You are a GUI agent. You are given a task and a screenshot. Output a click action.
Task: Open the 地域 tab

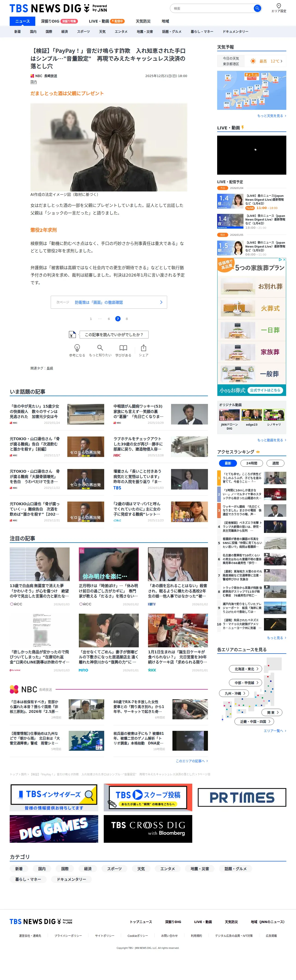pos(165,21)
